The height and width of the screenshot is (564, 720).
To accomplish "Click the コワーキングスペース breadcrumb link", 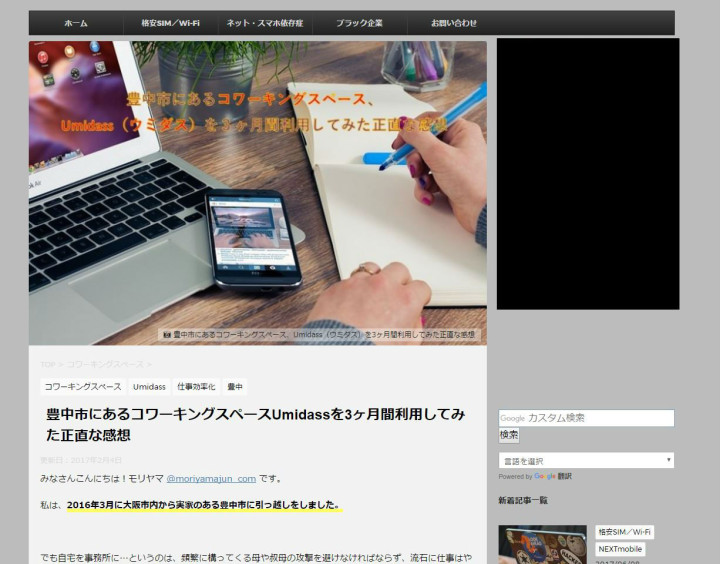I will point(105,364).
